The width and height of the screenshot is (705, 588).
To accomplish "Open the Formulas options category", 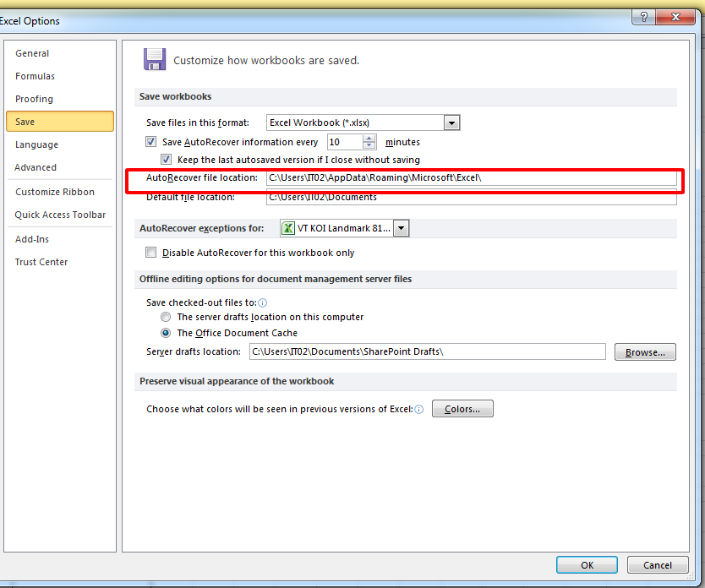I will [x=35, y=76].
